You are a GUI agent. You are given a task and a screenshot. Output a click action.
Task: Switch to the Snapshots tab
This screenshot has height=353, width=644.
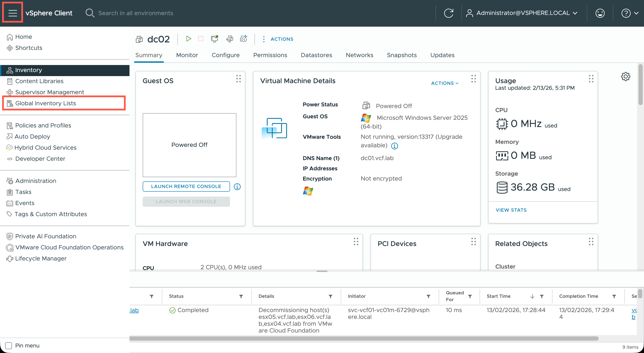[x=401, y=55]
